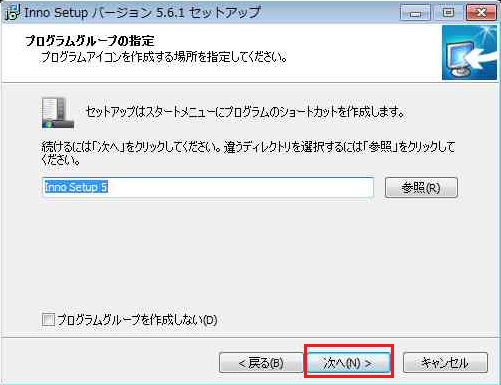Open the 参照(R) browse dialog

tap(421, 188)
